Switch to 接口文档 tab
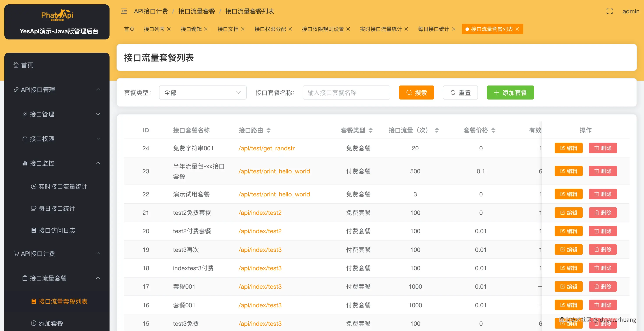The width and height of the screenshot is (644, 331). pyautogui.click(x=228, y=29)
